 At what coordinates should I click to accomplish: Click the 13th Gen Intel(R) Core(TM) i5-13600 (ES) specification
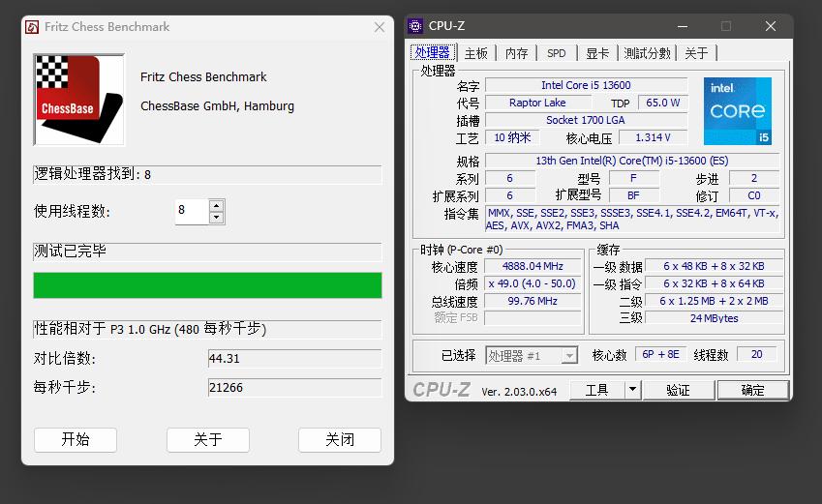(631, 161)
